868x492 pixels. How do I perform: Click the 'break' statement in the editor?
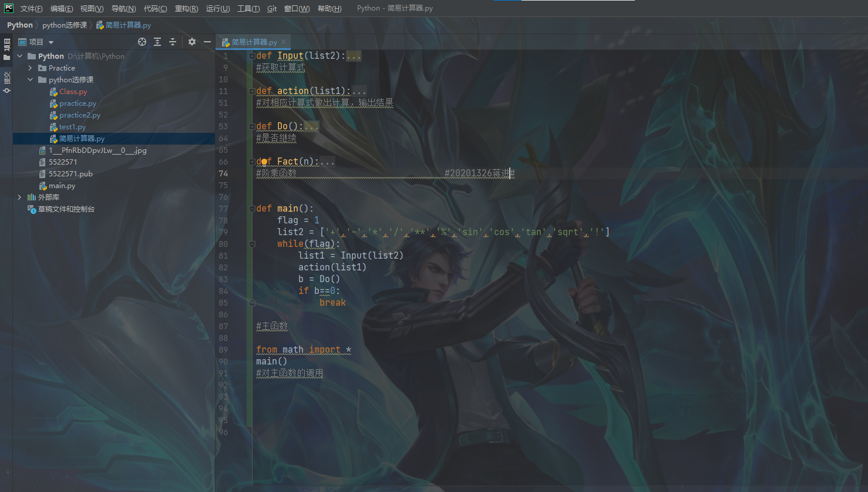point(332,303)
